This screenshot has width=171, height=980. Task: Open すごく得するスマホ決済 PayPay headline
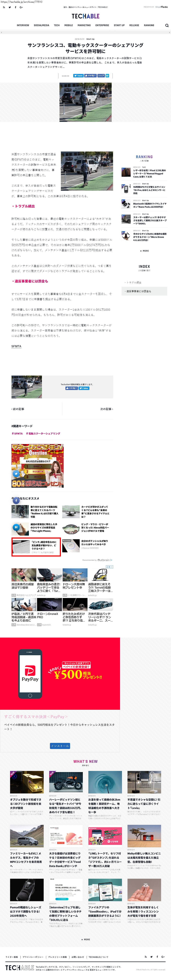[36, 717]
